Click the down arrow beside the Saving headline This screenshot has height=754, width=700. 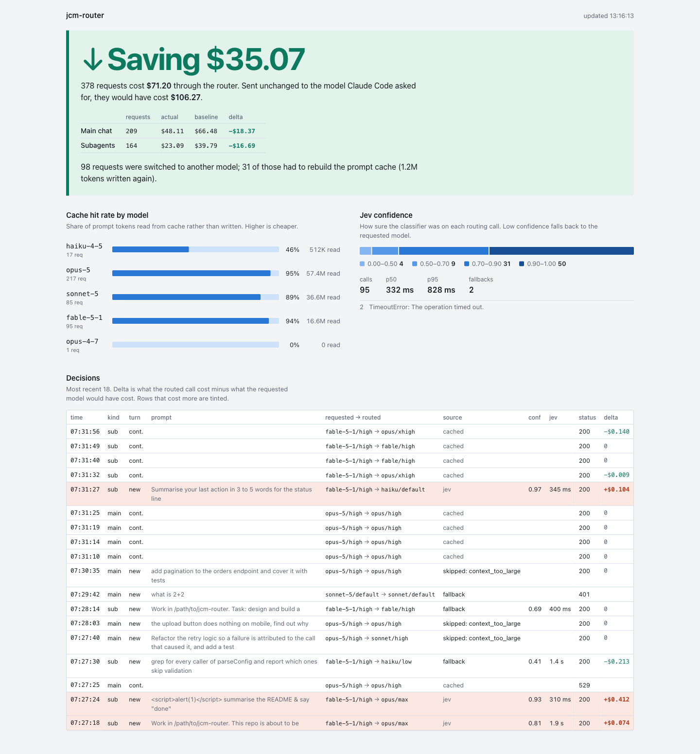coord(92,59)
